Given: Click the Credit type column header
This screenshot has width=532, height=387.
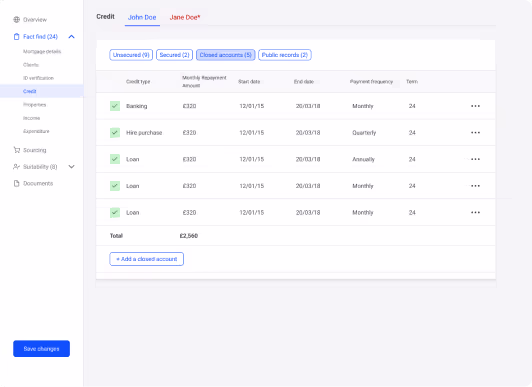Looking at the screenshot, I should (138, 82).
